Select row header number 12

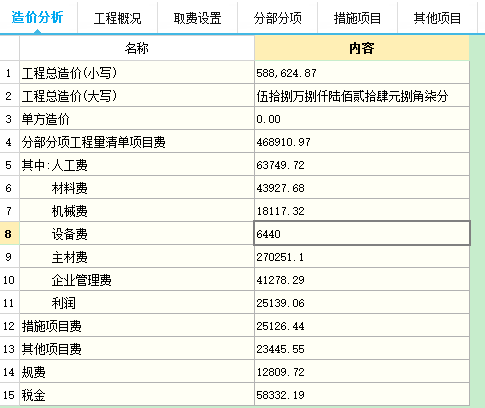(9, 326)
